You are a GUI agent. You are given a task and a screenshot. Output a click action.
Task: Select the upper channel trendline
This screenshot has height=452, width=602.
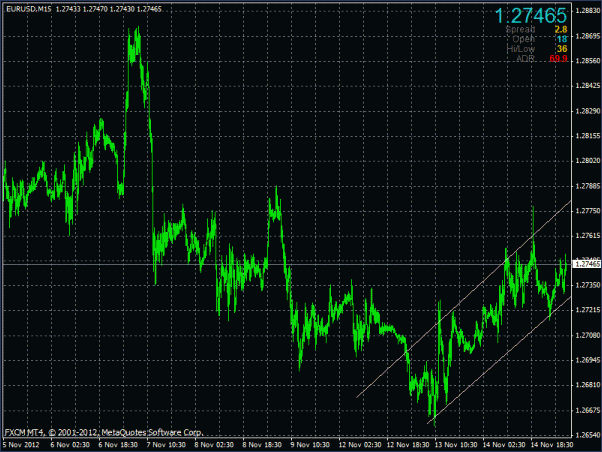(x=464, y=299)
